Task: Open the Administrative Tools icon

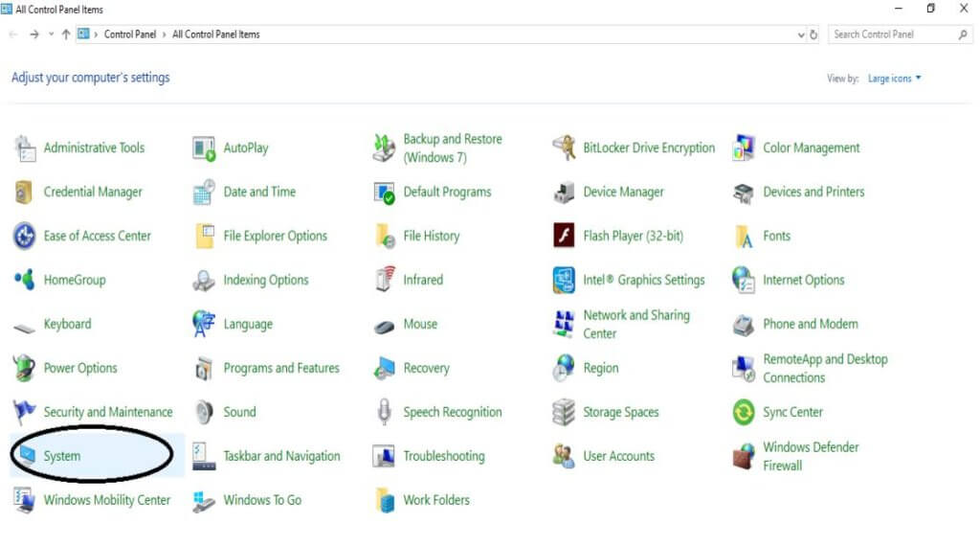Action: tap(25, 148)
